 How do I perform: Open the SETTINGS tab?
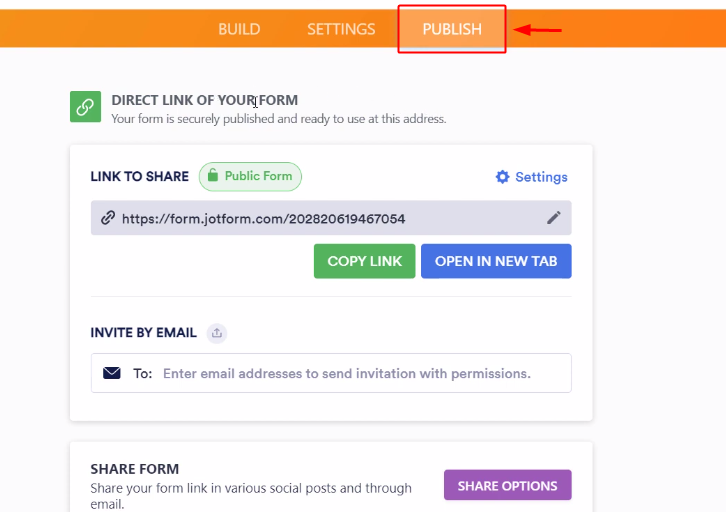click(341, 29)
